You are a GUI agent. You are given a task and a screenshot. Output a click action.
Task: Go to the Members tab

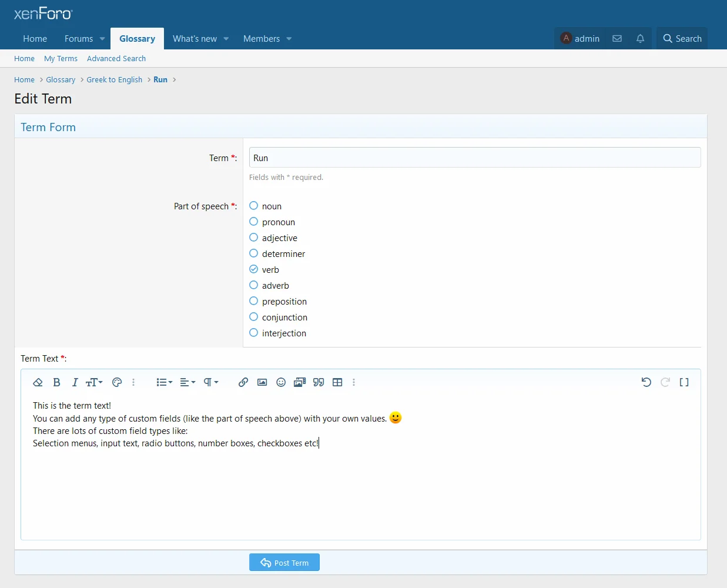click(x=261, y=39)
